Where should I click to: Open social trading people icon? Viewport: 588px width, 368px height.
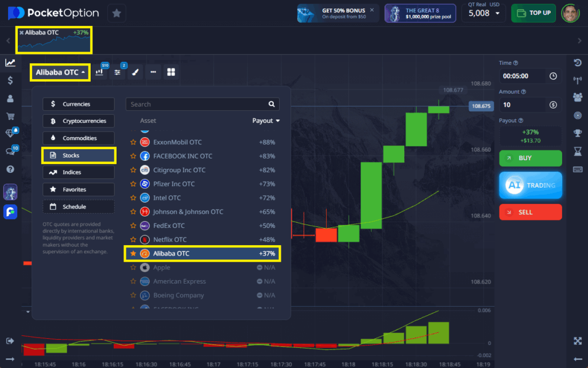(x=578, y=98)
